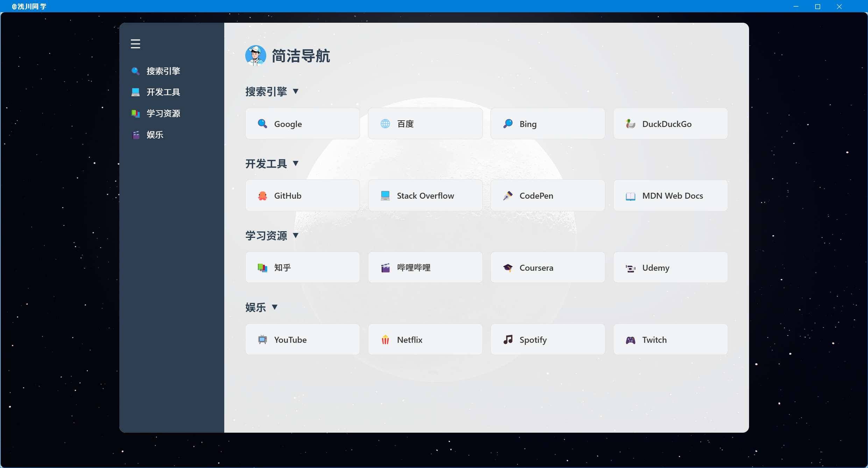Open the Coursera link
The image size is (868, 468).
click(548, 268)
